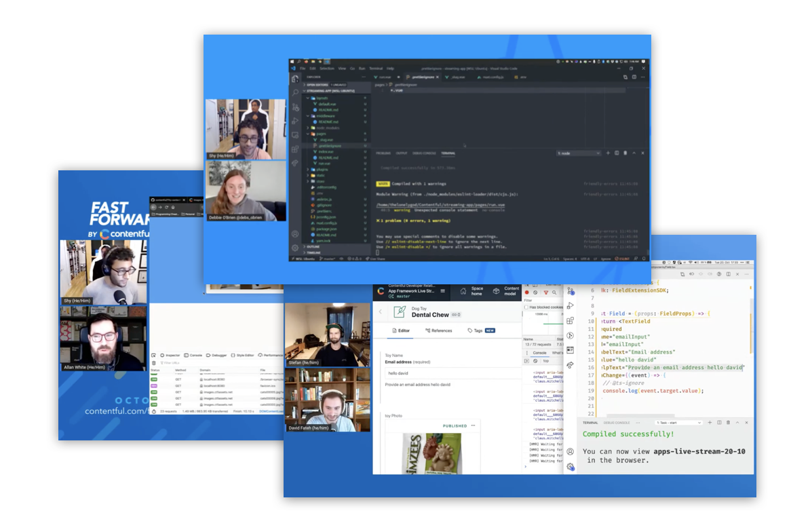Open the Terminal menu in dark VS Code menubar

(376, 68)
